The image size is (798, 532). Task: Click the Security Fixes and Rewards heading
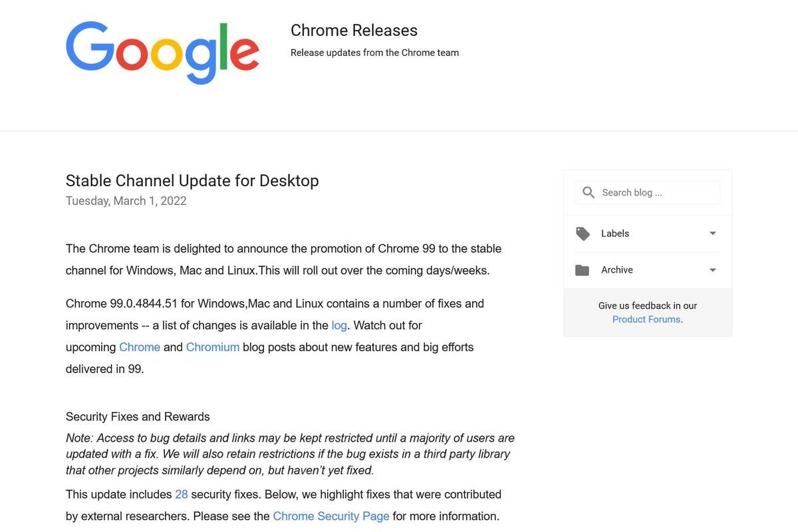coord(138,417)
